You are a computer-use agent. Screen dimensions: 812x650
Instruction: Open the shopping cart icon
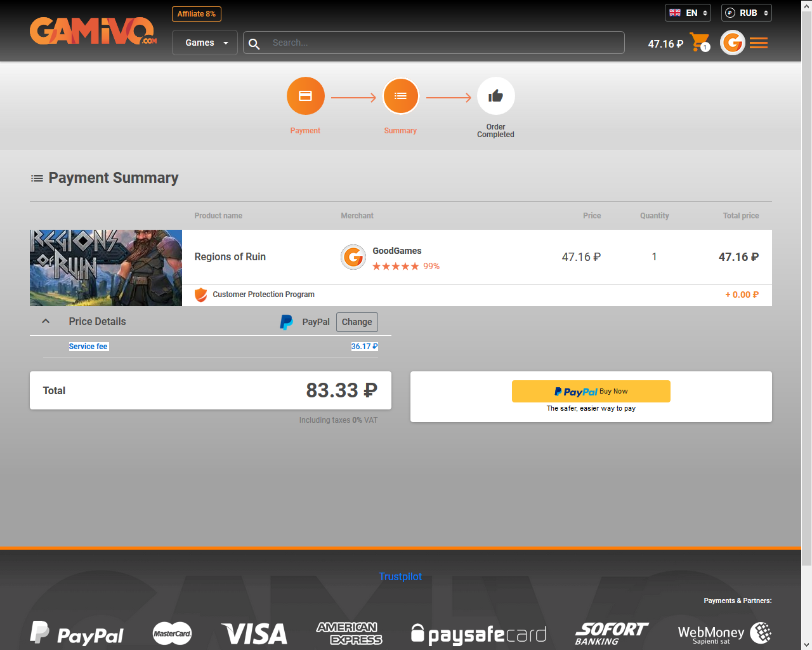[x=700, y=43]
